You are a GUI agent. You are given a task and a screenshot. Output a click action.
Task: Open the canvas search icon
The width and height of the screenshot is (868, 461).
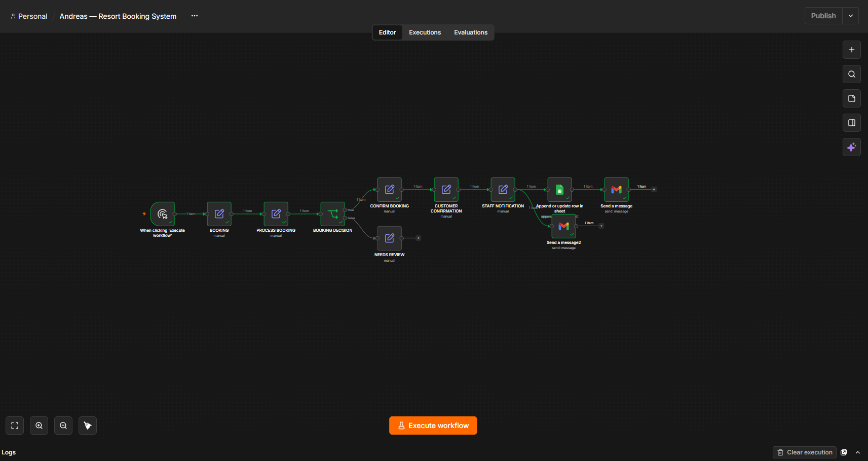tap(852, 74)
